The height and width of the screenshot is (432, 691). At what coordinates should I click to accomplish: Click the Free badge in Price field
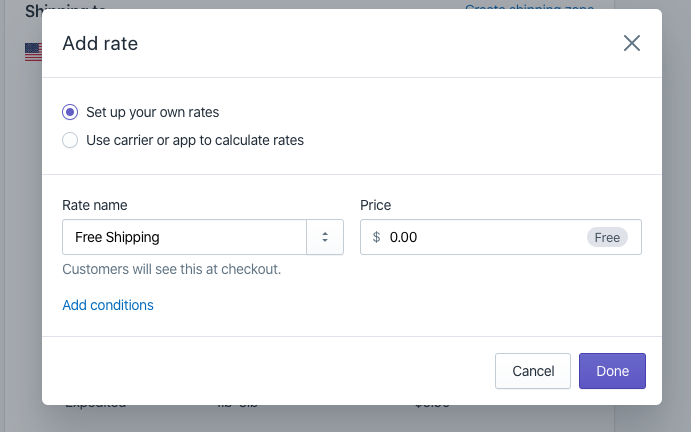click(607, 237)
